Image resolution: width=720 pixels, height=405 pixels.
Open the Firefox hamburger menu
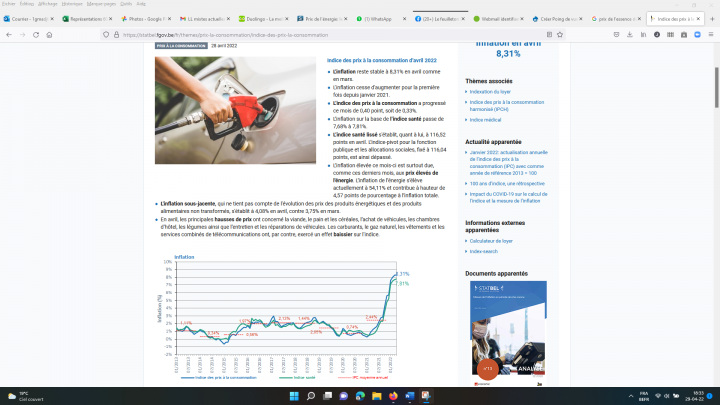click(711, 35)
